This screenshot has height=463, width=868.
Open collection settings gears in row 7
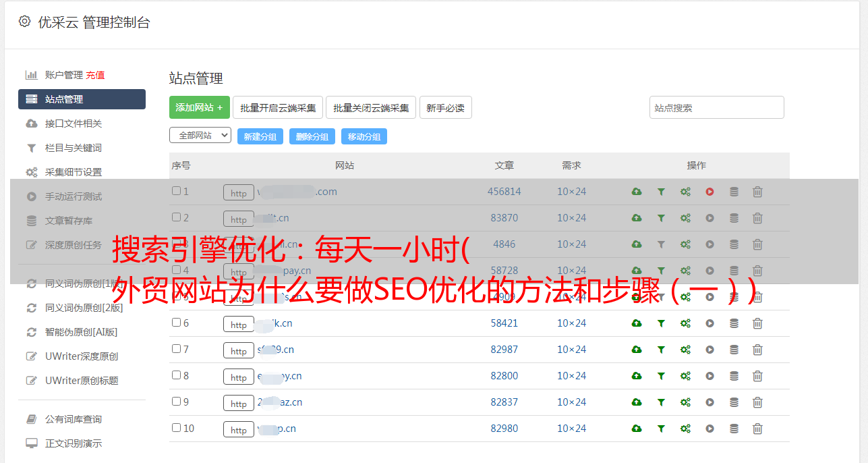685,350
